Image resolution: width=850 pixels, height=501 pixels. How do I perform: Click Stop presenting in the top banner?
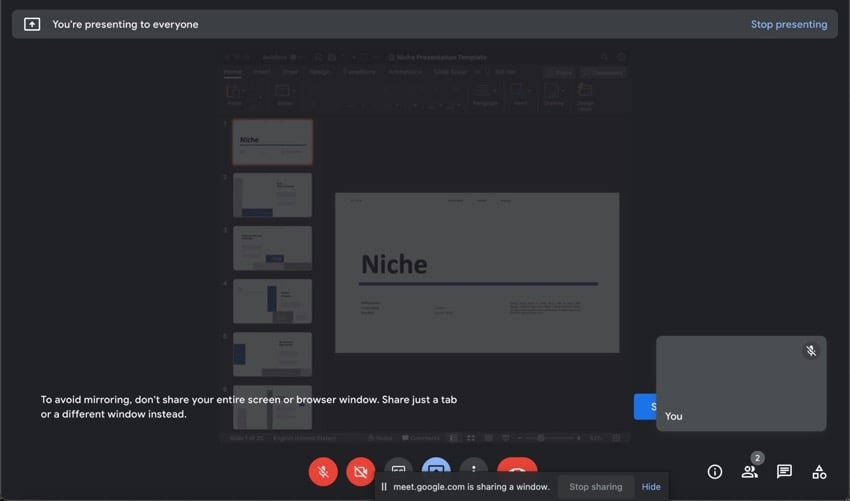(x=788, y=24)
